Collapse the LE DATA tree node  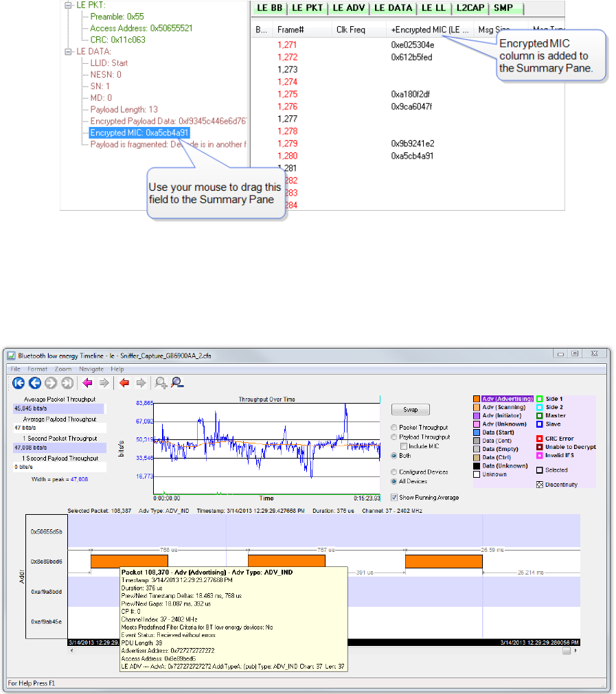click(68, 51)
